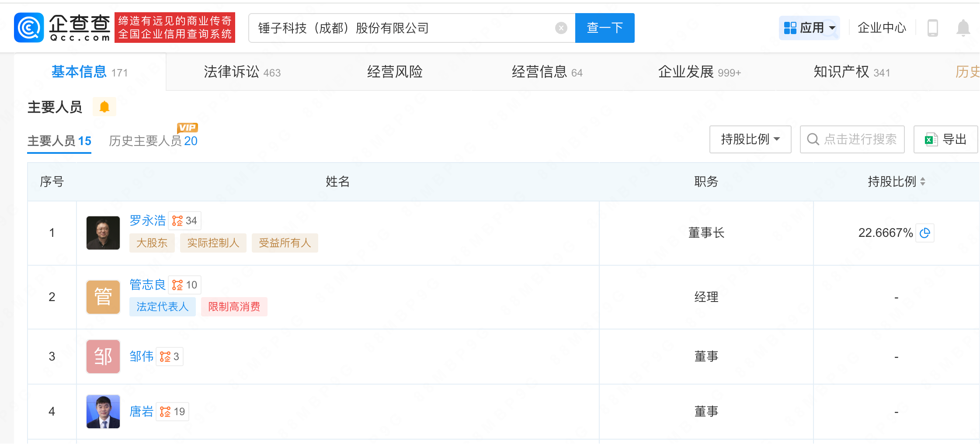Open 罗永浩 profile link
This screenshot has height=444, width=980.
pyautogui.click(x=147, y=221)
